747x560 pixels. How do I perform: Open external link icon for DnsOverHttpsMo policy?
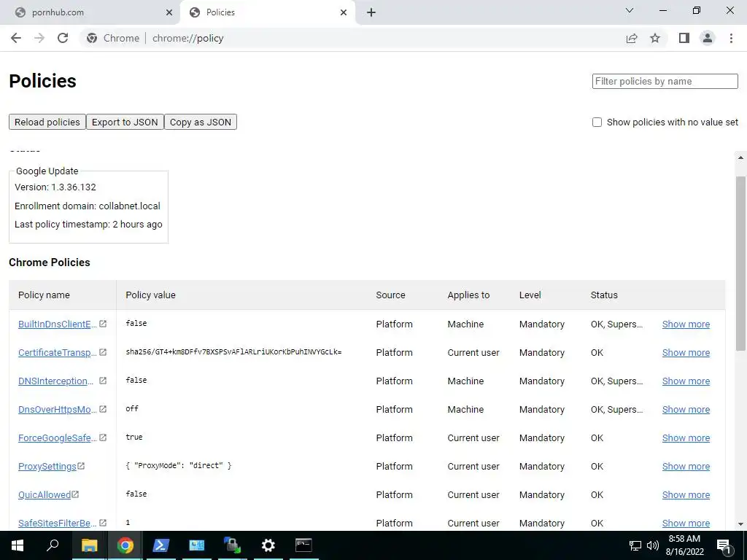pos(102,409)
